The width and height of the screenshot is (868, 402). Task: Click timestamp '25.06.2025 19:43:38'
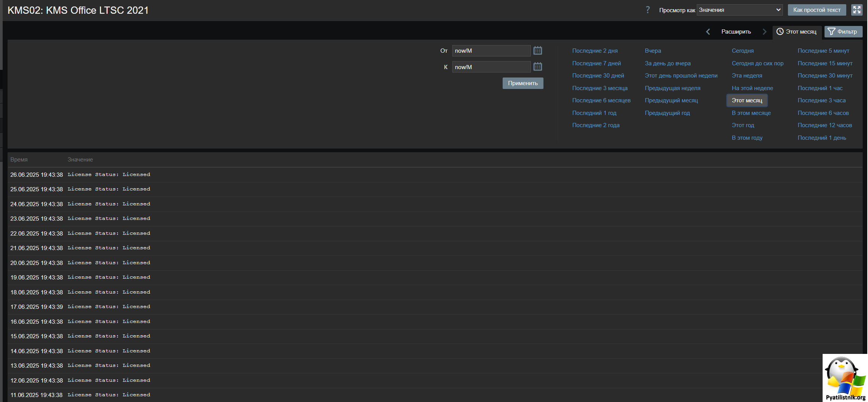tap(37, 189)
